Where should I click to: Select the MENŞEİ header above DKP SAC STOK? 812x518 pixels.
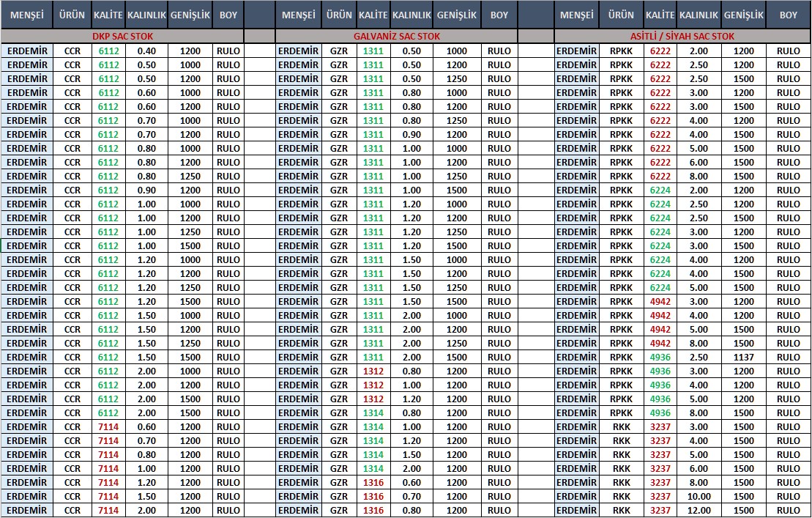(27, 15)
